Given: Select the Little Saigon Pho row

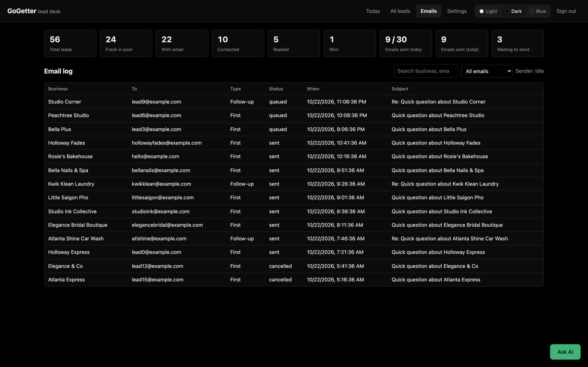Looking at the screenshot, I should click(294, 197).
